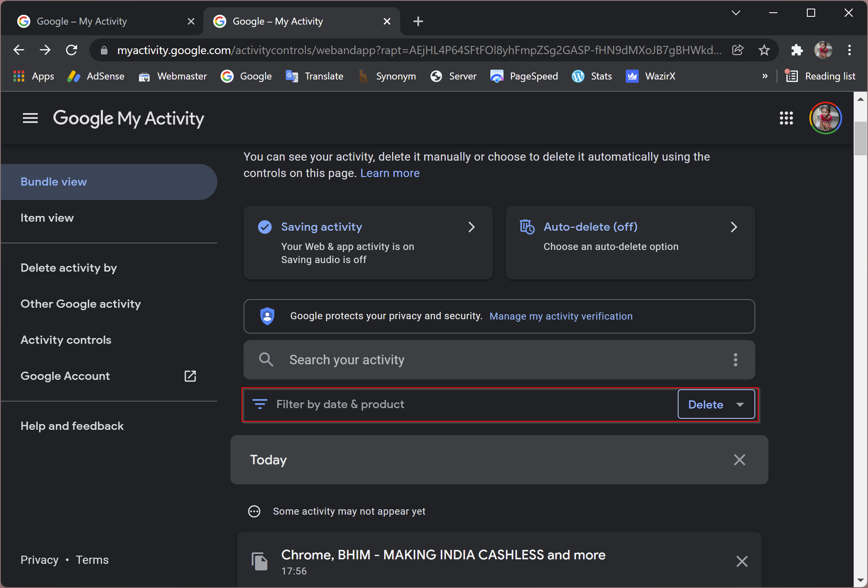Click the Learn more link
The height and width of the screenshot is (588, 868).
(390, 173)
